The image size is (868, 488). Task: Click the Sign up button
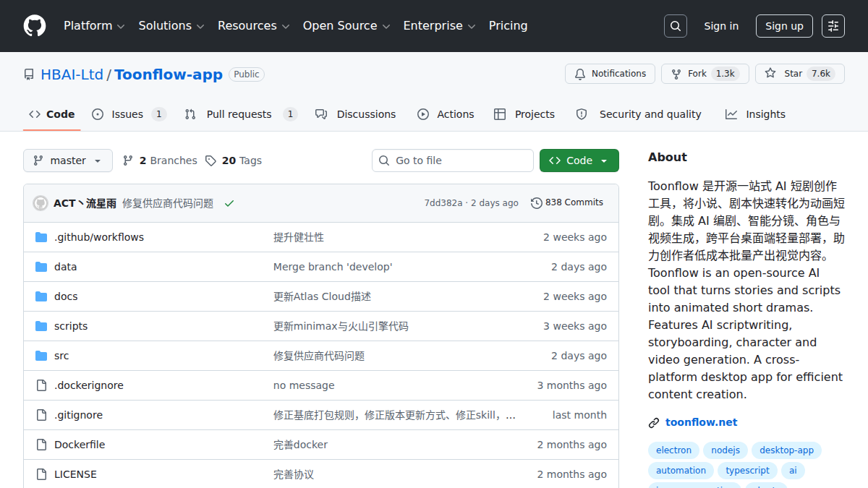[784, 26]
